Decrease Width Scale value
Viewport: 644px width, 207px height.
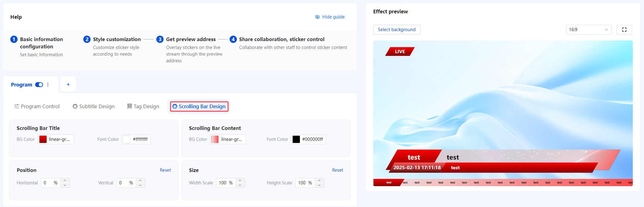[x=240, y=185]
